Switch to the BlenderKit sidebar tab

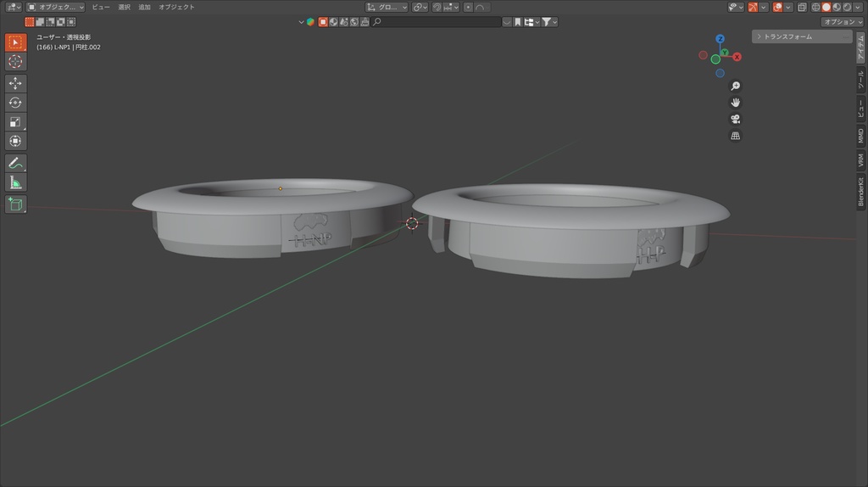(x=861, y=192)
